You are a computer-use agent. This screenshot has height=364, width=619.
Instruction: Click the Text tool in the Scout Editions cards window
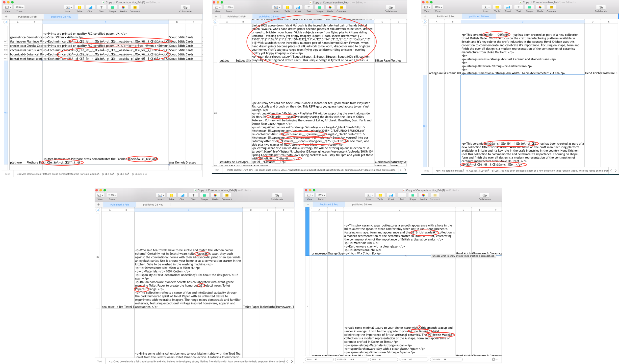click(102, 7)
